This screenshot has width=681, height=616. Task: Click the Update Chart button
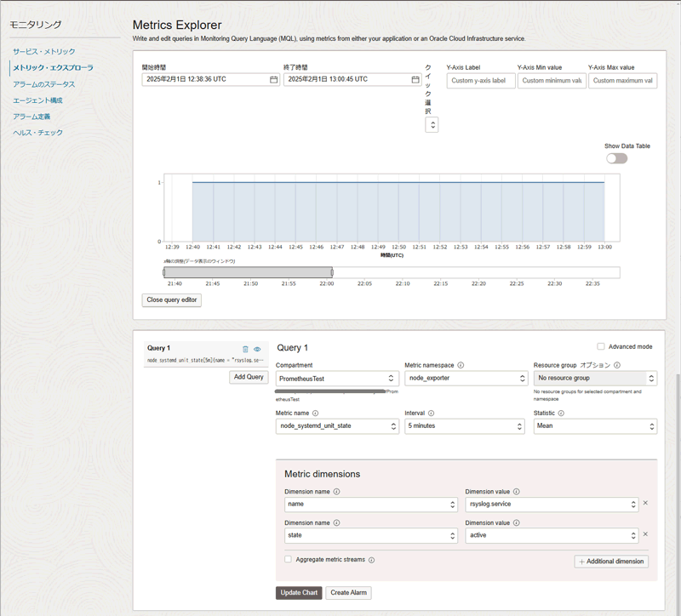[x=299, y=592]
